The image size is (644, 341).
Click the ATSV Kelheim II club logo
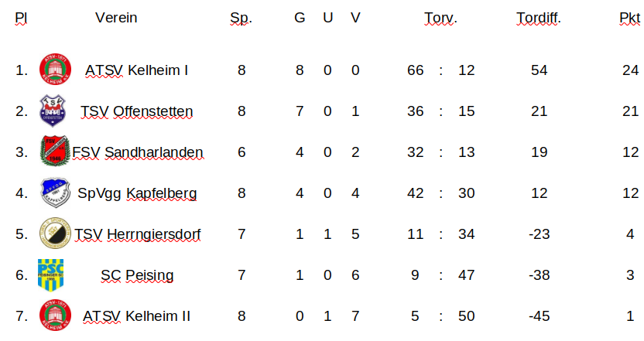(55, 315)
